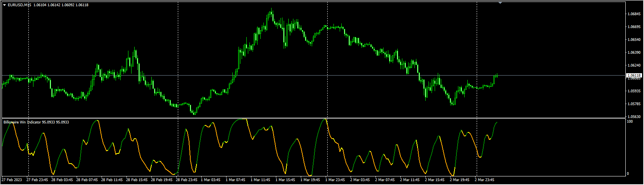Click the indicator scale value 0
644x185 pixels.
[x=628, y=174]
